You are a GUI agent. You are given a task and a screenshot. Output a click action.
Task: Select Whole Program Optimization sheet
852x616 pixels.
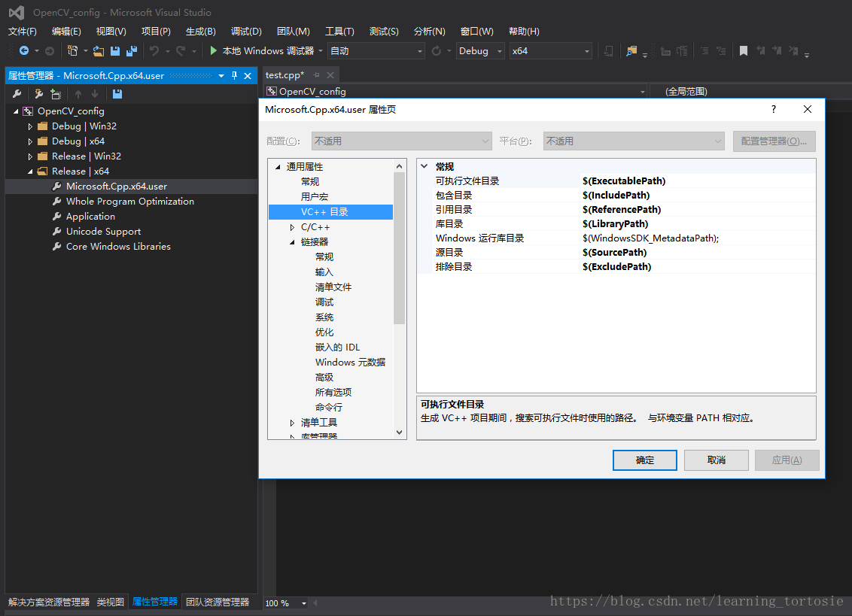pyautogui.click(x=130, y=202)
